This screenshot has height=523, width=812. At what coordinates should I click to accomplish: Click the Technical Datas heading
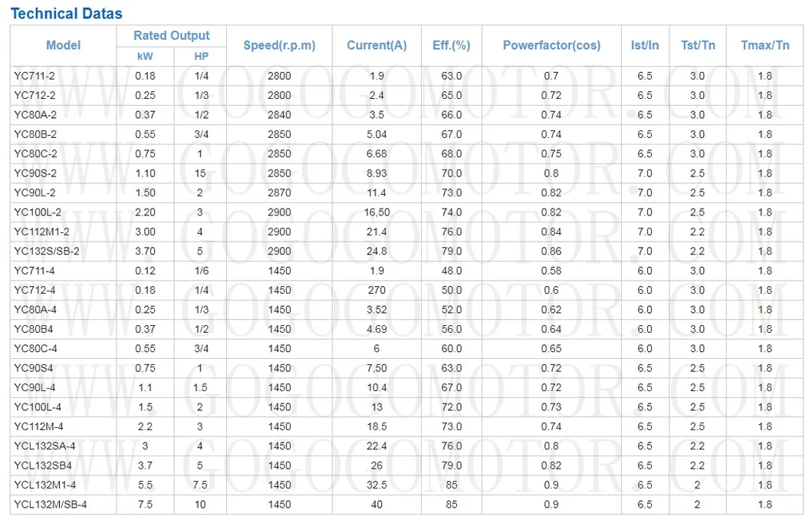[66, 13]
